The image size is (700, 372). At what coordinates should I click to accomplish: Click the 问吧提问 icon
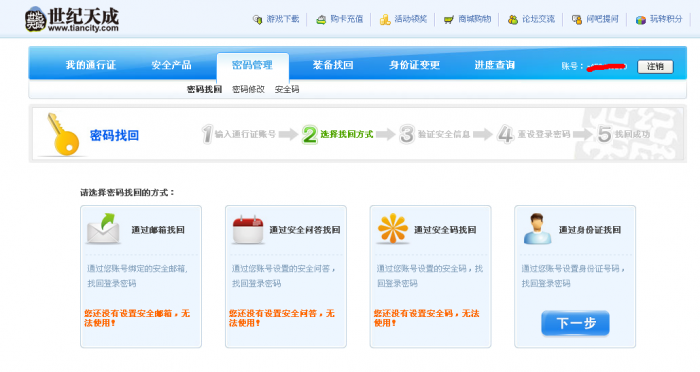coord(577,20)
